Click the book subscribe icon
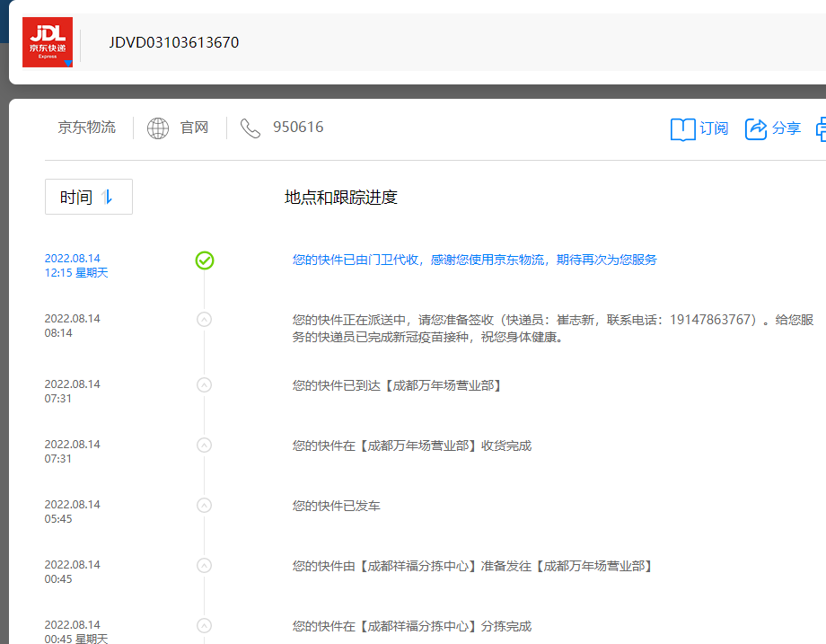Screen dimensions: 826x644 tap(682, 129)
